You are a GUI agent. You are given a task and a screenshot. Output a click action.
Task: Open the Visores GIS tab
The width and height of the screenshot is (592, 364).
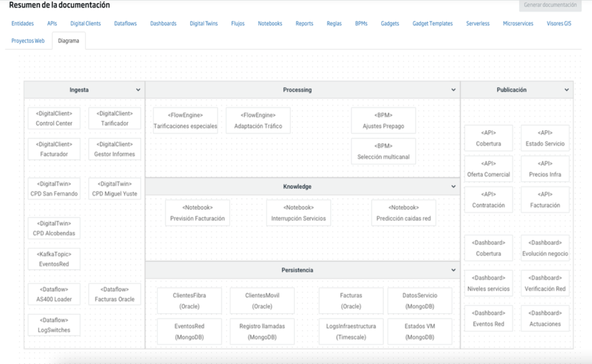pos(559,23)
